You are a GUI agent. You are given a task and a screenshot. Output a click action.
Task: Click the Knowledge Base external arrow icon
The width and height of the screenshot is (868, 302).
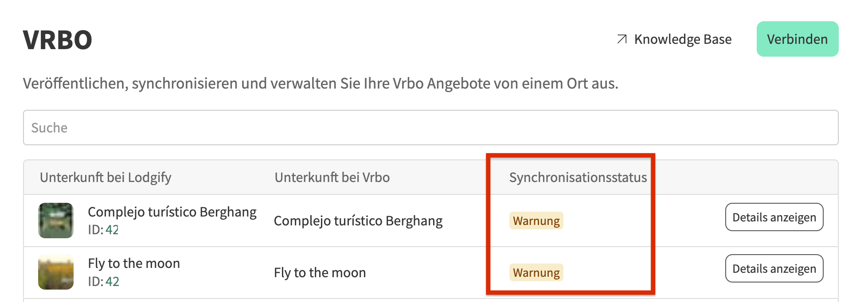coord(622,39)
